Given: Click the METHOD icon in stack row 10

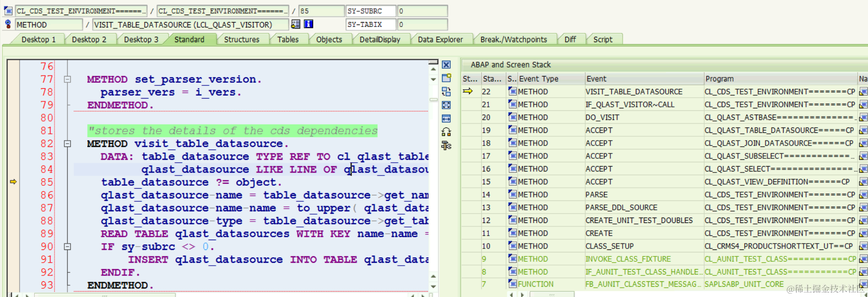Looking at the screenshot, I should coord(512,246).
